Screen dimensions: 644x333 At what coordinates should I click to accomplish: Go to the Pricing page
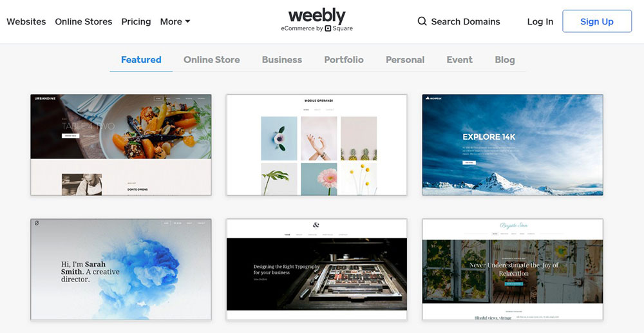click(136, 22)
